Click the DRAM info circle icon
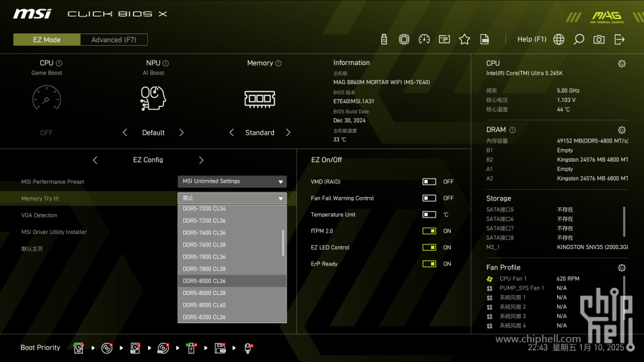Image resolution: width=644 pixels, height=362 pixels. [x=513, y=130]
